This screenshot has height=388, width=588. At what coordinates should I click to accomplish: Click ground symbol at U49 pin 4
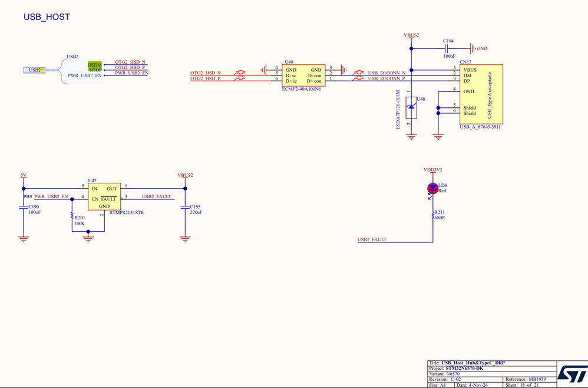tap(263, 70)
